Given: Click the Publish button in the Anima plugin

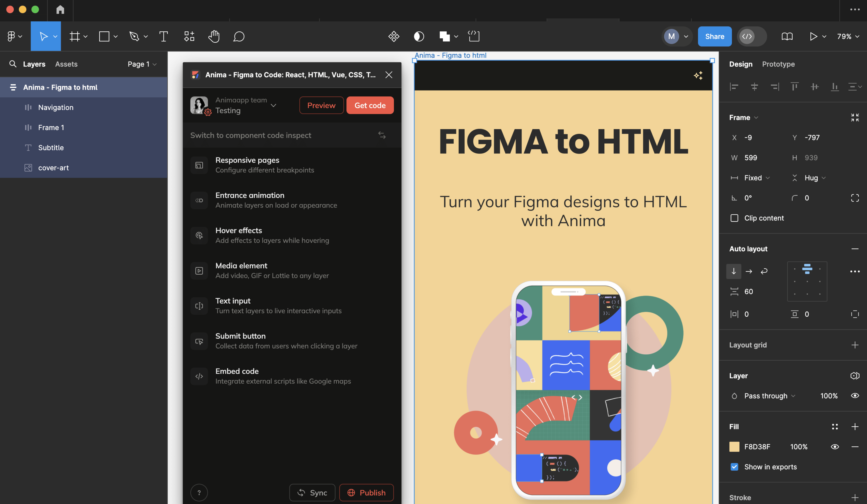Looking at the screenshot, I should click(366, 492).
